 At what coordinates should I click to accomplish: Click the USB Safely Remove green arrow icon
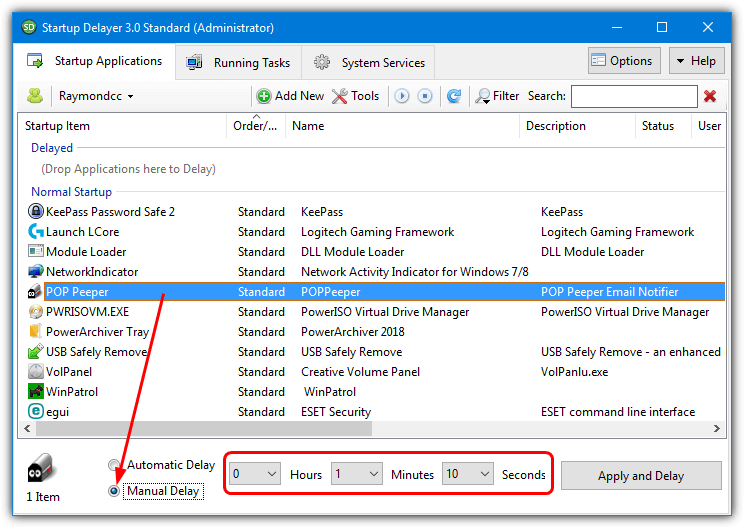pos(36,351)
